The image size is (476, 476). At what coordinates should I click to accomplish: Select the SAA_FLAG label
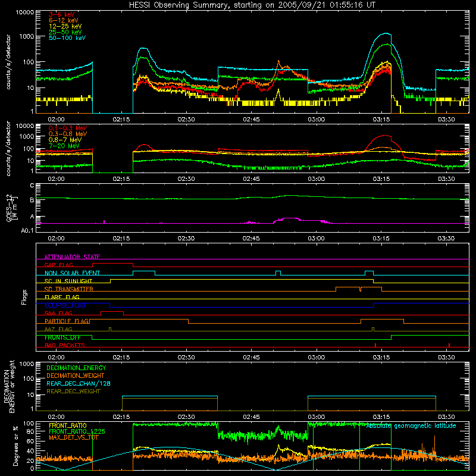click(x=58, y=313)
